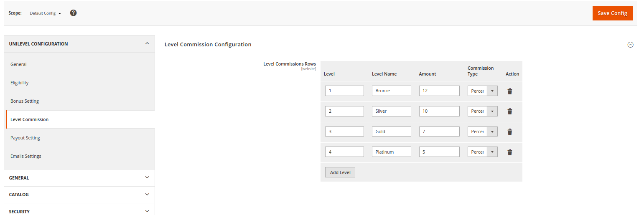Open Commission Type dropdown for Bronze
This screenshot has width=644, height=215.
point(482,91)
